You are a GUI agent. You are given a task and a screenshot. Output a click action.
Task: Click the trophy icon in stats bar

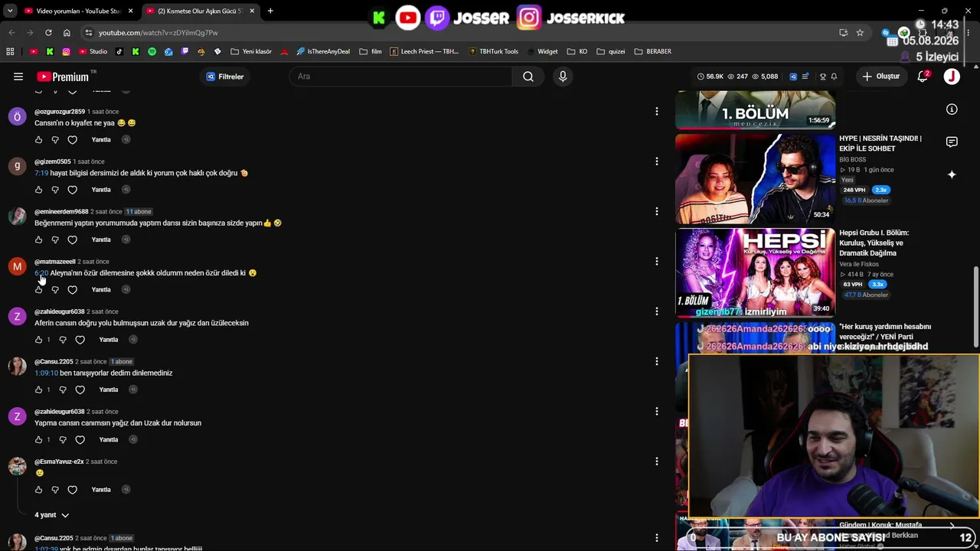pos(823,77)
